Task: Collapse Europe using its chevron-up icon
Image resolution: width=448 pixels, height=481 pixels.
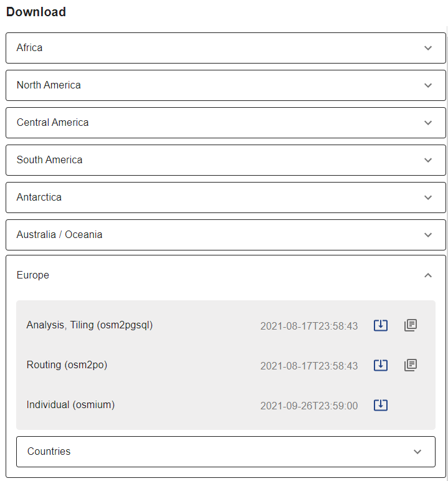Action: 427,275
